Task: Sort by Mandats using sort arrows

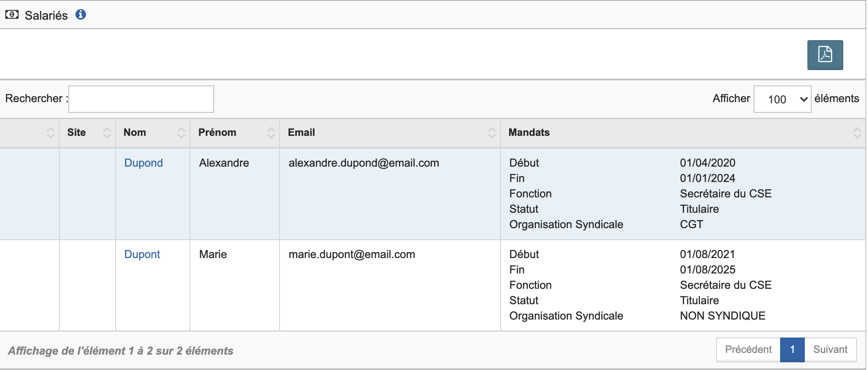Action: [x=857, y=133]
